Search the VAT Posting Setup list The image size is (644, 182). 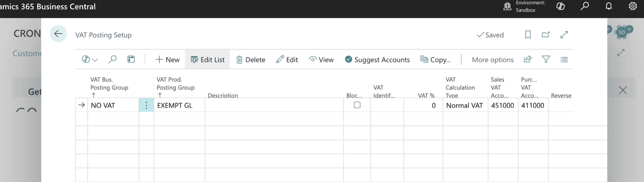(x=112, y=59)
